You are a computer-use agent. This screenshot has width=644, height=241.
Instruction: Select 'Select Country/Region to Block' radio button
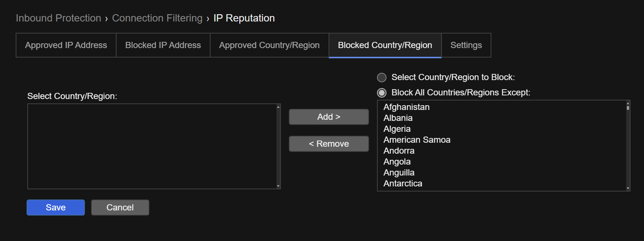click(382, 78)
